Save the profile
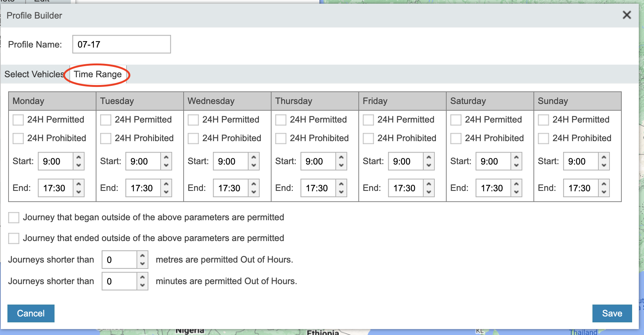 (x=612, y=313)
